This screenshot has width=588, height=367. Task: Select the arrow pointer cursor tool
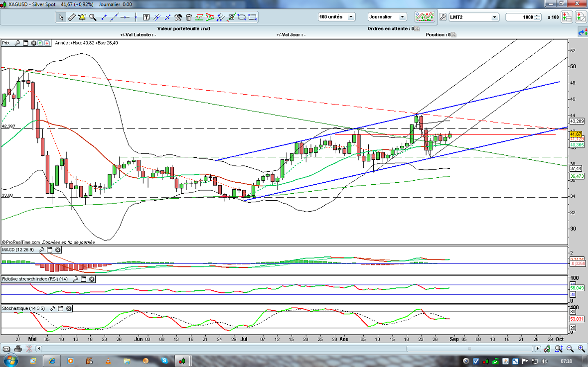point(61,17)
